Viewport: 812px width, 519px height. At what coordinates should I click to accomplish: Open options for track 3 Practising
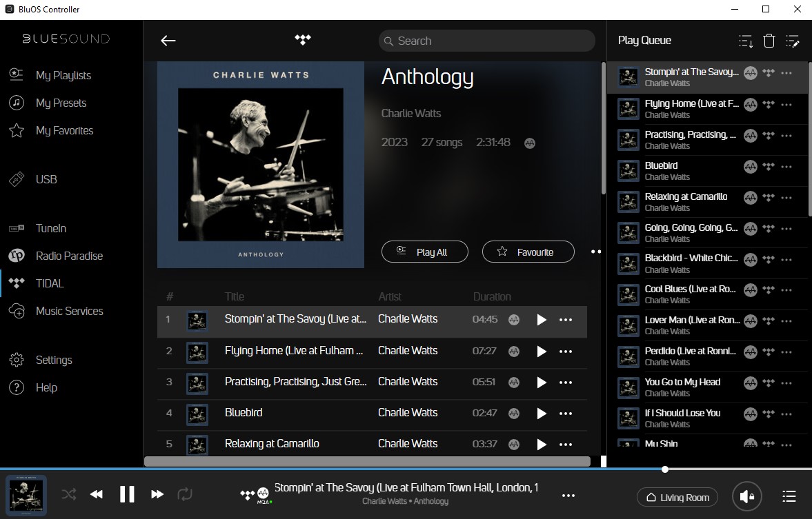pyautogui.click(x=566, y=383)
